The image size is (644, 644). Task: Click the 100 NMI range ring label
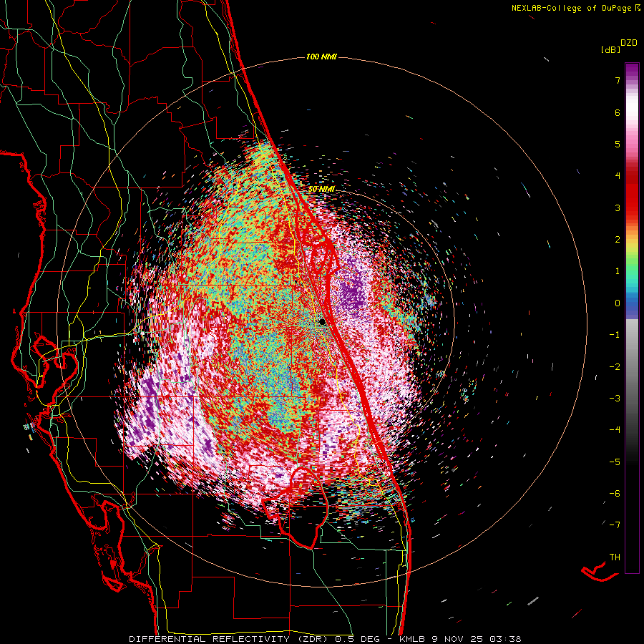[x=321, y=57]
